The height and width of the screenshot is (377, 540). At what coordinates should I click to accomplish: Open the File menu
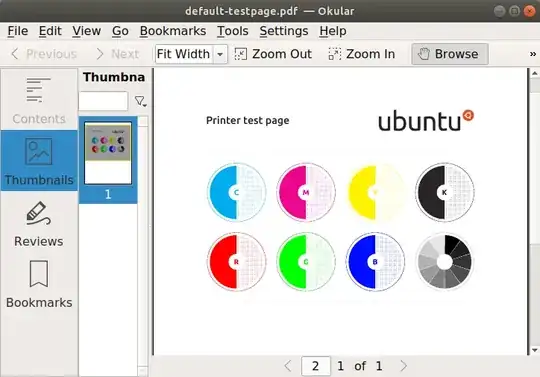click(x=18, y=31)
